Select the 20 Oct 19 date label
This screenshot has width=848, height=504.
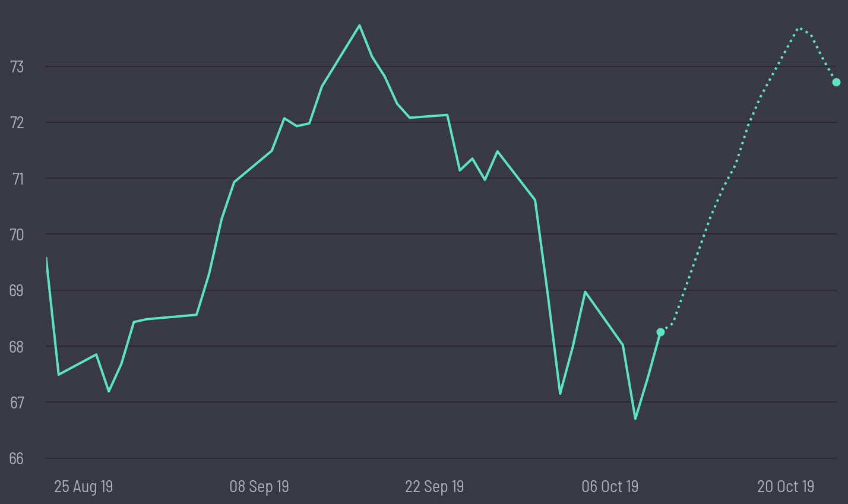785,487
